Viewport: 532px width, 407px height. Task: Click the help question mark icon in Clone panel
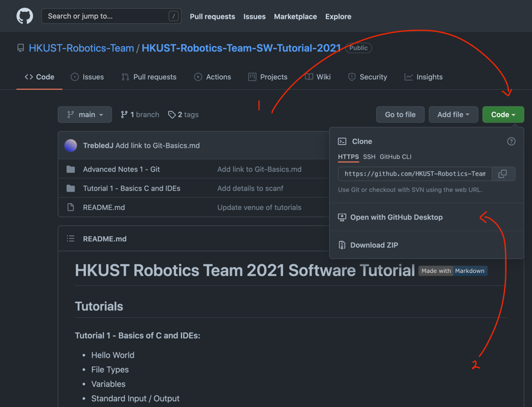(x=511, y=141)
